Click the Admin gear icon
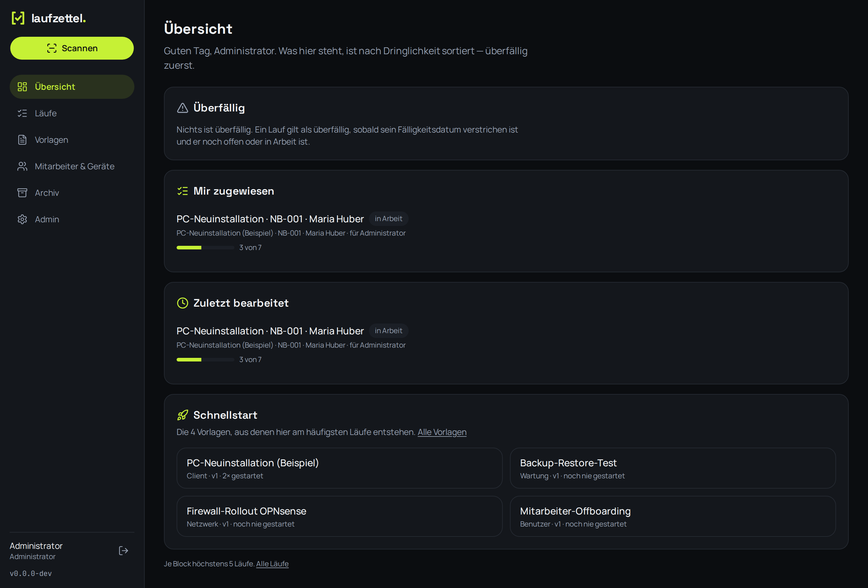 pos(22,219)
